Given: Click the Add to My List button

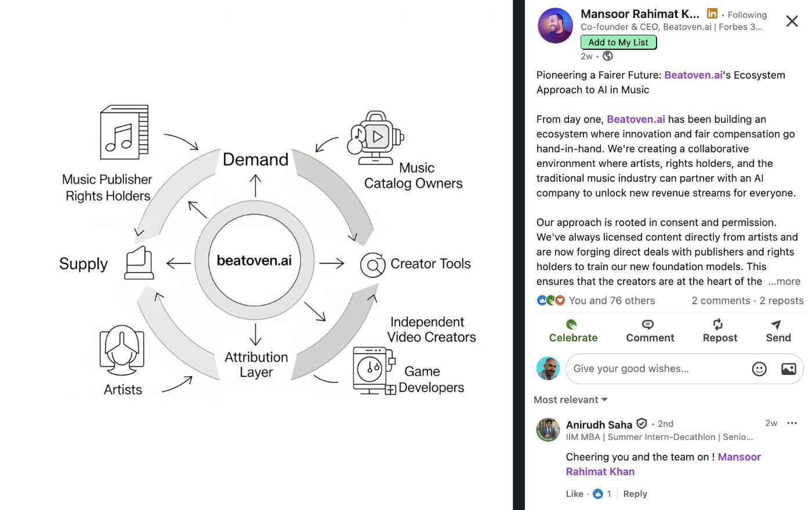Looking at the screenshot, I should click(x=618, y=42).
